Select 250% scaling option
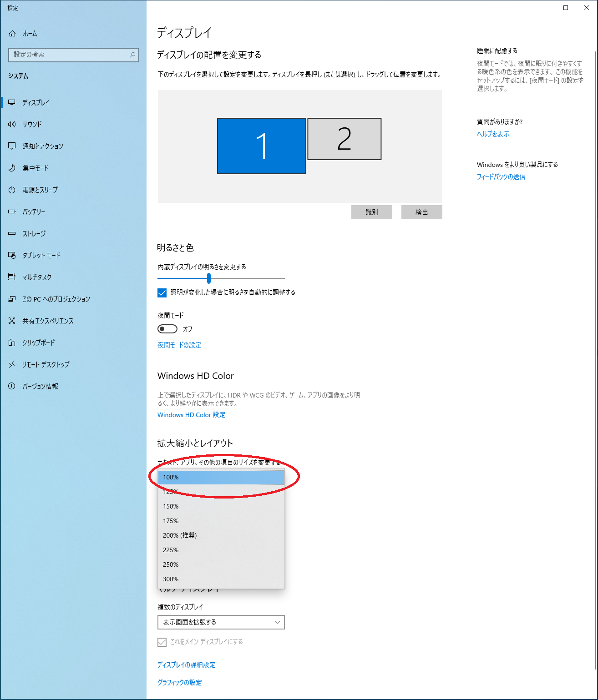The image size is (598, 700). [221, 564]
